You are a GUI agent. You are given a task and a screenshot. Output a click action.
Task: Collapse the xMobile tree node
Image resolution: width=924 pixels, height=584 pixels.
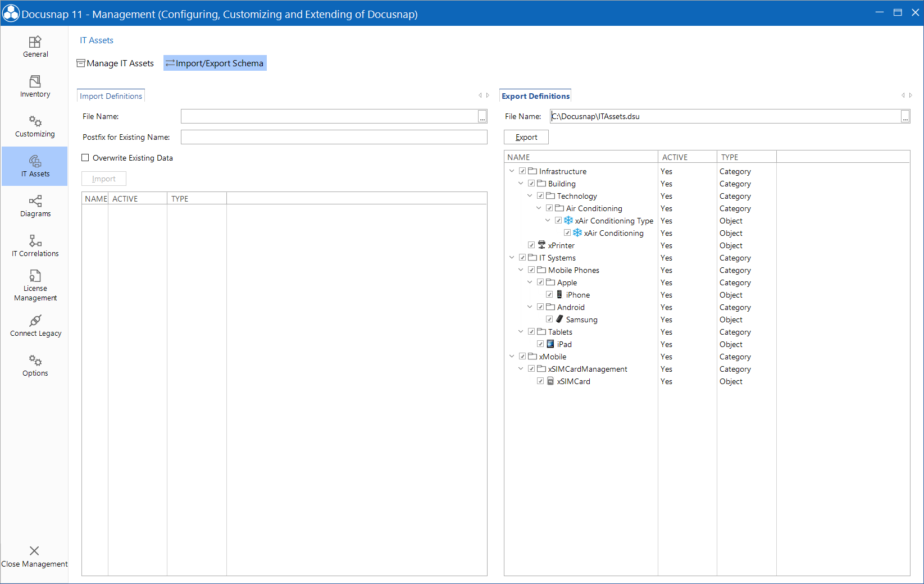coord(512,356)
